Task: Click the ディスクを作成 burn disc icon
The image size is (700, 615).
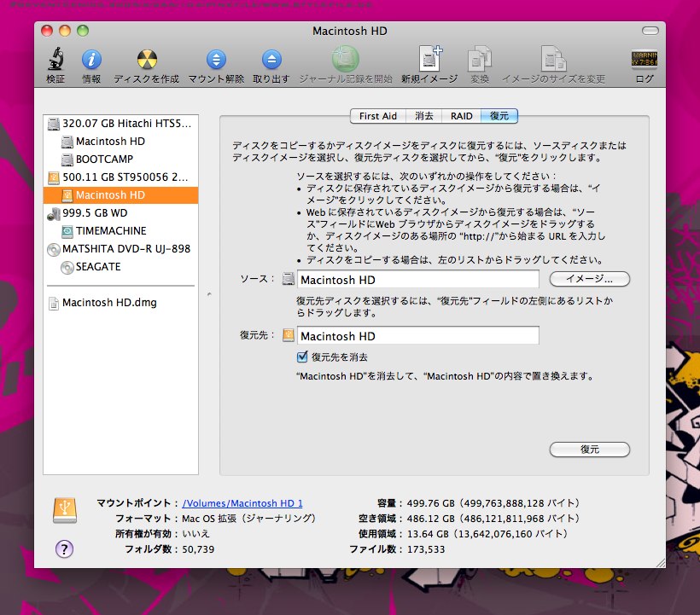Action: click(147, 60)
